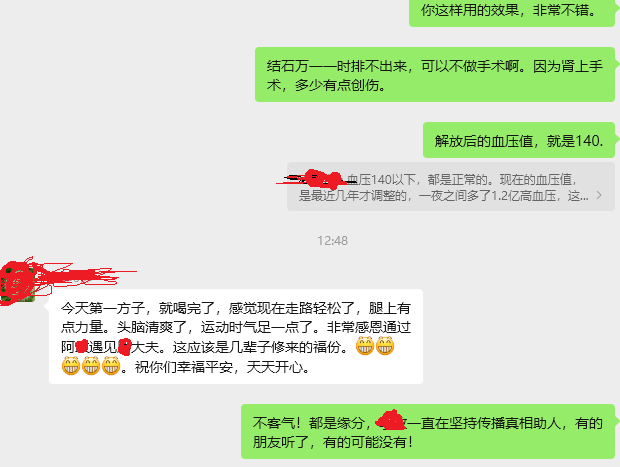
Task: Click the red blot in the 不客气 message
Action: click(x=391, y=421)
